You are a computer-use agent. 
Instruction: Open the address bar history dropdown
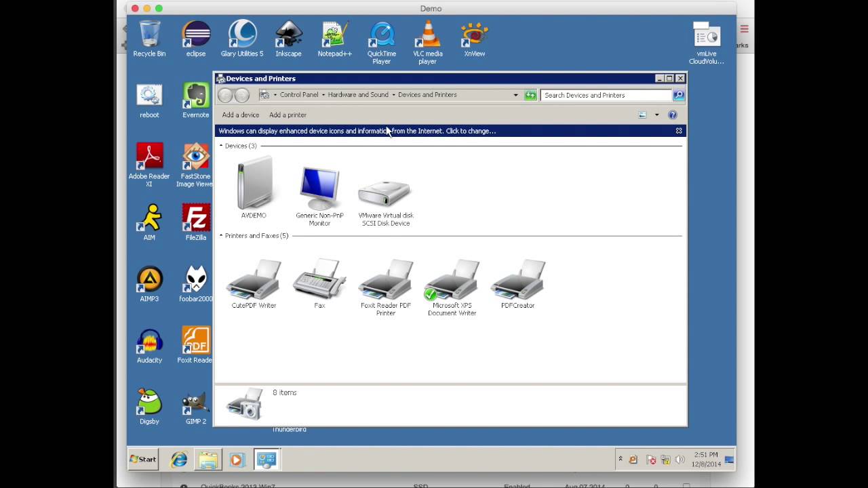[515, 95]
